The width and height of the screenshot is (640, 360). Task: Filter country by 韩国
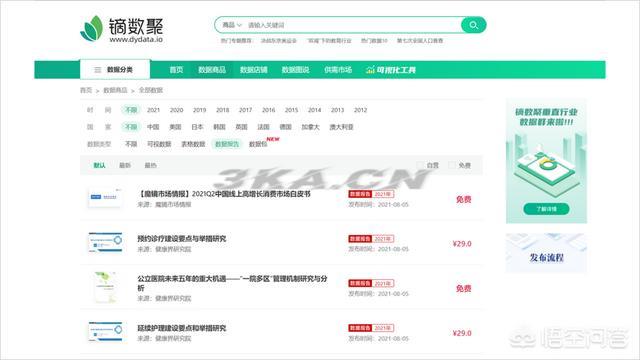(219, 127)
